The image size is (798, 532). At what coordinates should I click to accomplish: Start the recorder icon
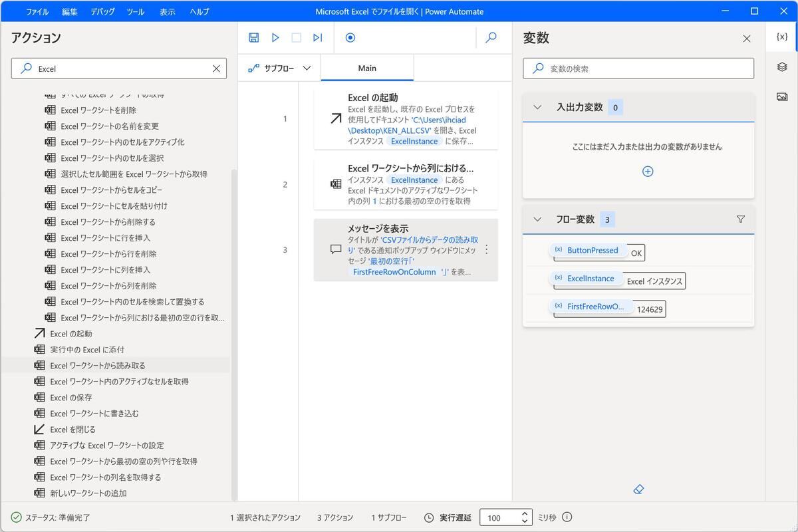(x=350, y=38)
